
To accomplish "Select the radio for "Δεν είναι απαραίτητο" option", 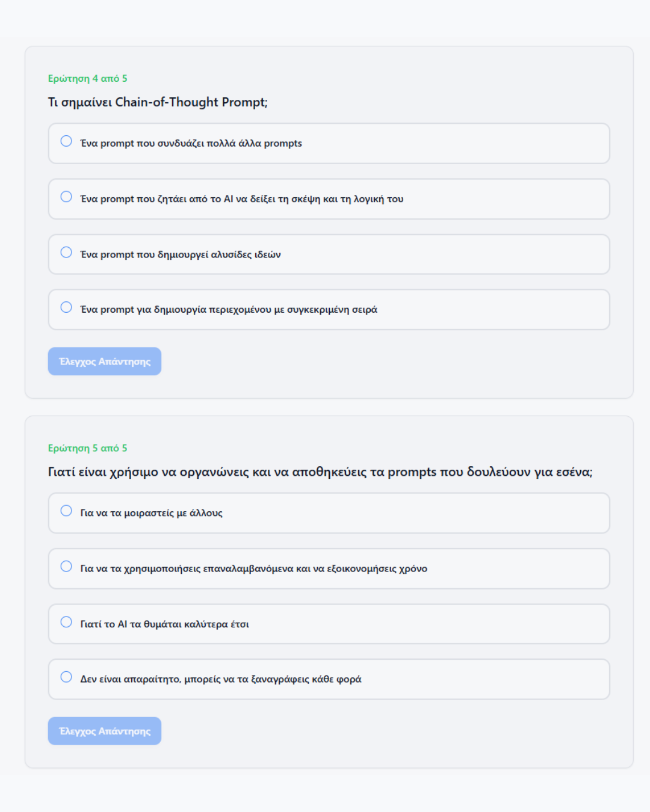I will coord(66,677).
